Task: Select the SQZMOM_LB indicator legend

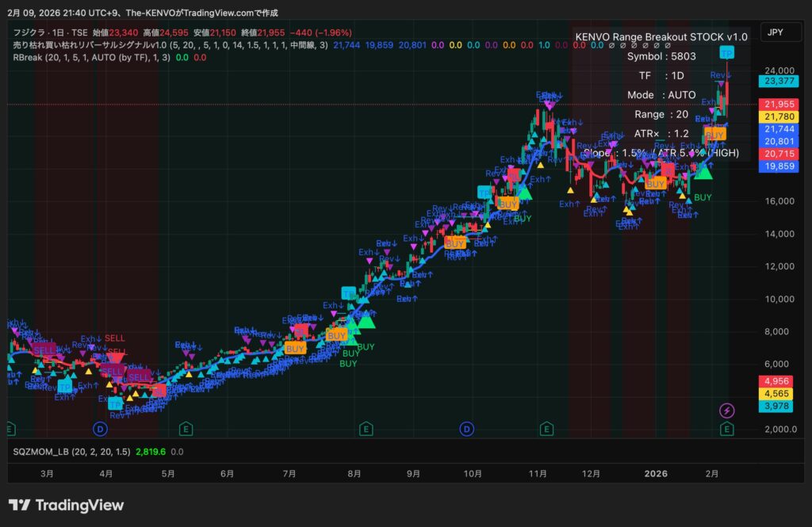Action: [x=45, y=451]
